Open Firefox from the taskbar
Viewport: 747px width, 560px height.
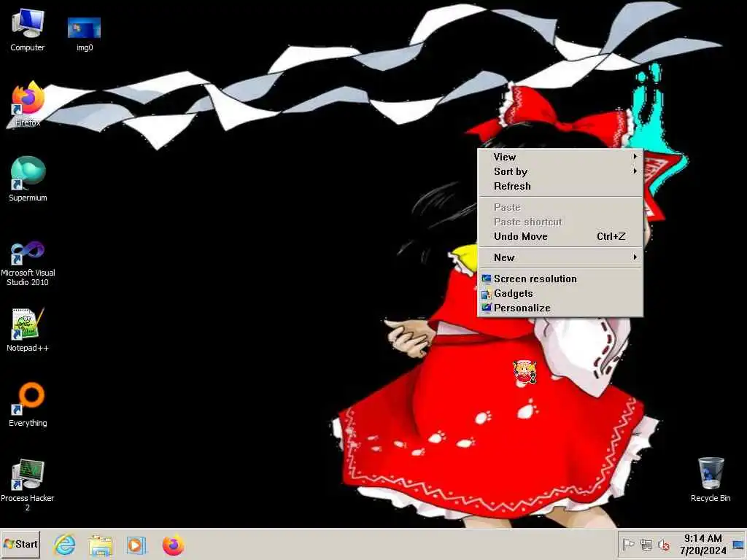pos(173,545)
